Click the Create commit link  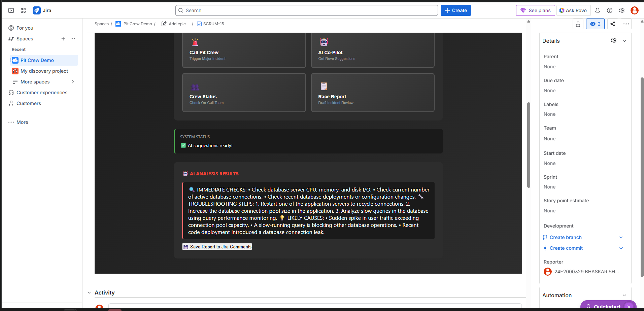(x=566, y=248)
